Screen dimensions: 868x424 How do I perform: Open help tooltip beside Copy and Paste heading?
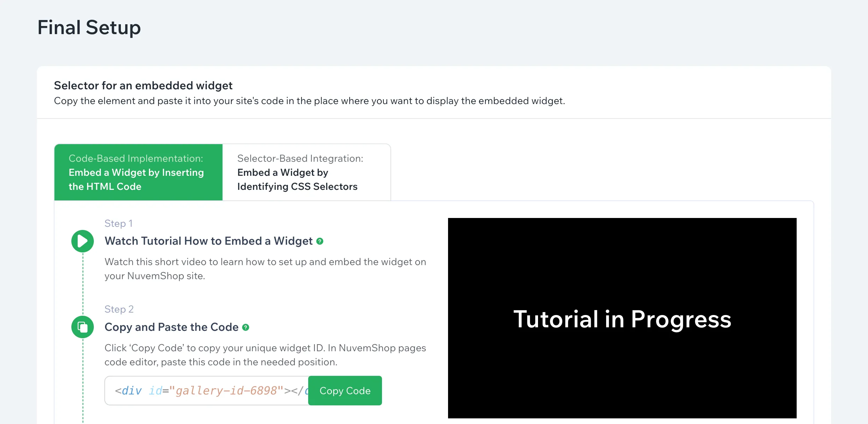point(246,327)
